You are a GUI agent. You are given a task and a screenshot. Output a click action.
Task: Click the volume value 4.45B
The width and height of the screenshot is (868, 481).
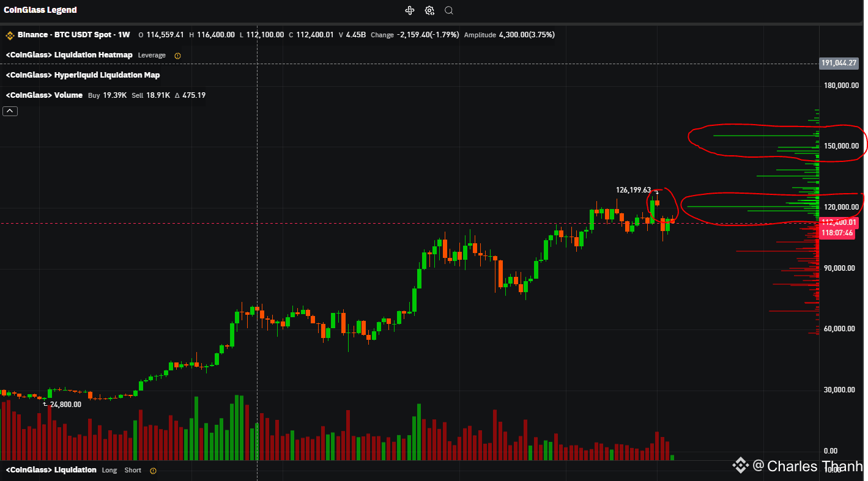[x=356, y=35]
